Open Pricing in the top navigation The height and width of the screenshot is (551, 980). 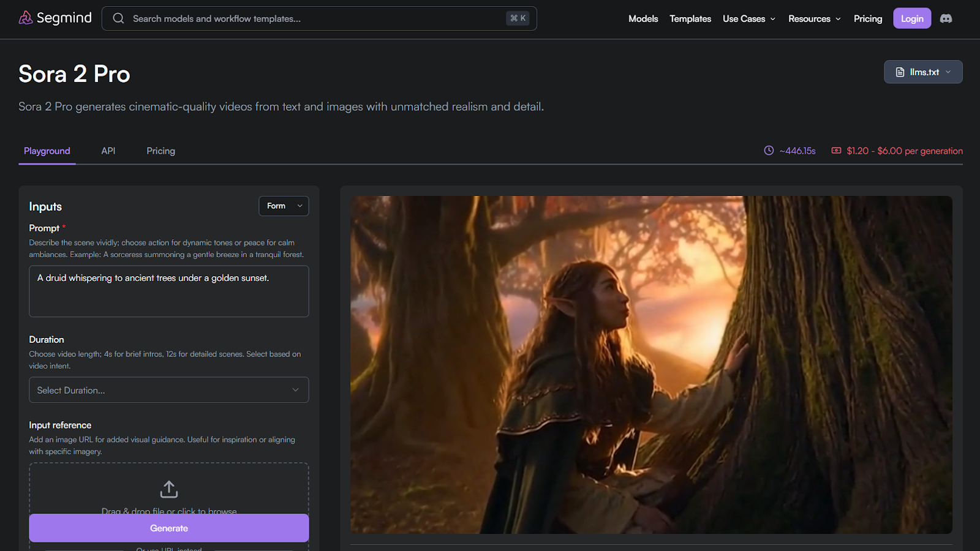tap(868, 19)
